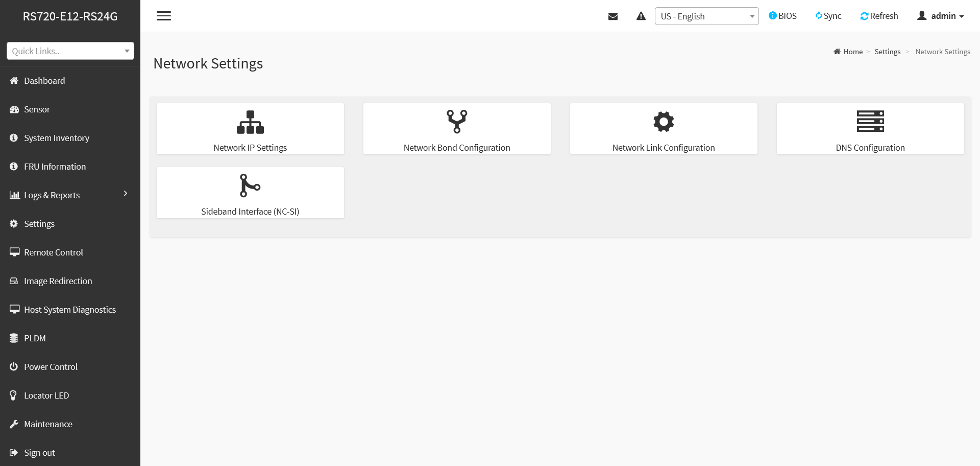Open Network Bond Configuration label
980x466 pixels.
[457, 148]
